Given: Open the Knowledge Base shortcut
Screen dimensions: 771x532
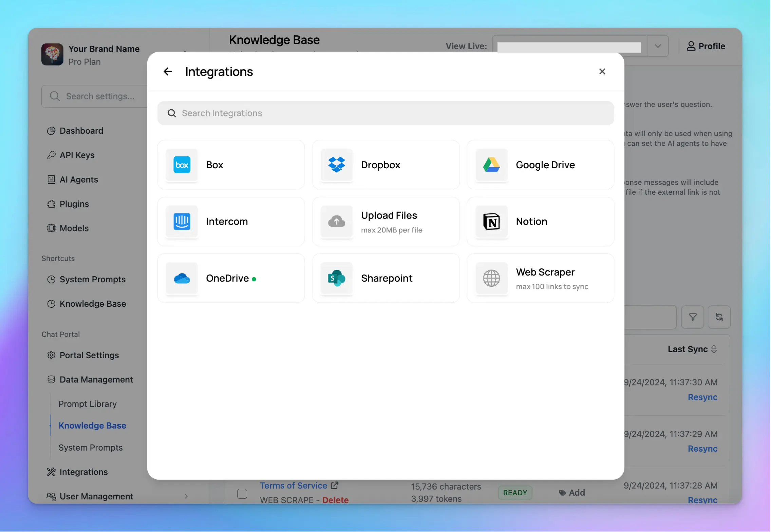Looking at the screenshot, I should 93,304.
